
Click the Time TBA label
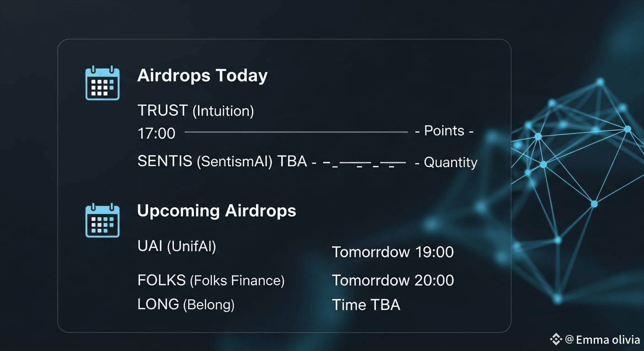click(366, 305)
